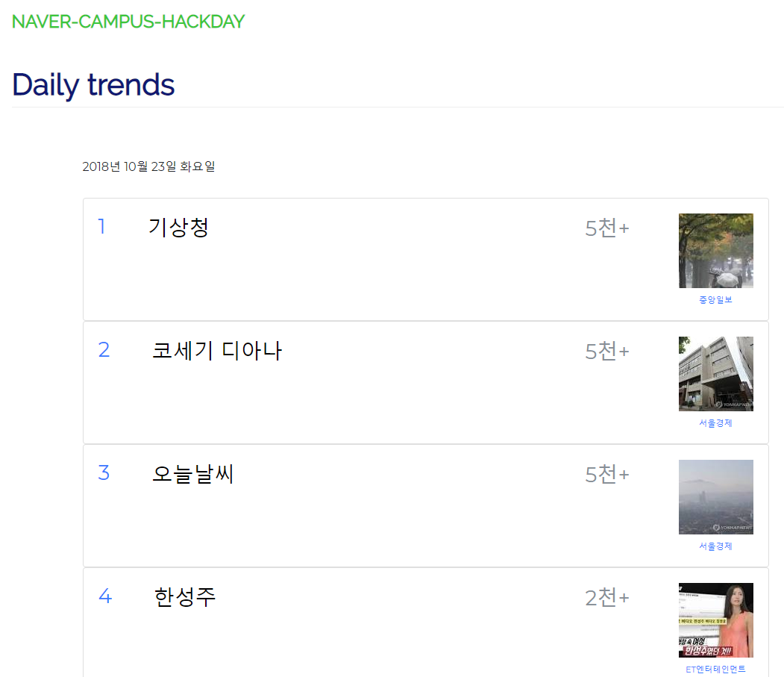Click the hazy skyline thumbnail for 오늘날씨
Image resolution: width=784 pixels, height=677 pixels.
click(715, 497)
